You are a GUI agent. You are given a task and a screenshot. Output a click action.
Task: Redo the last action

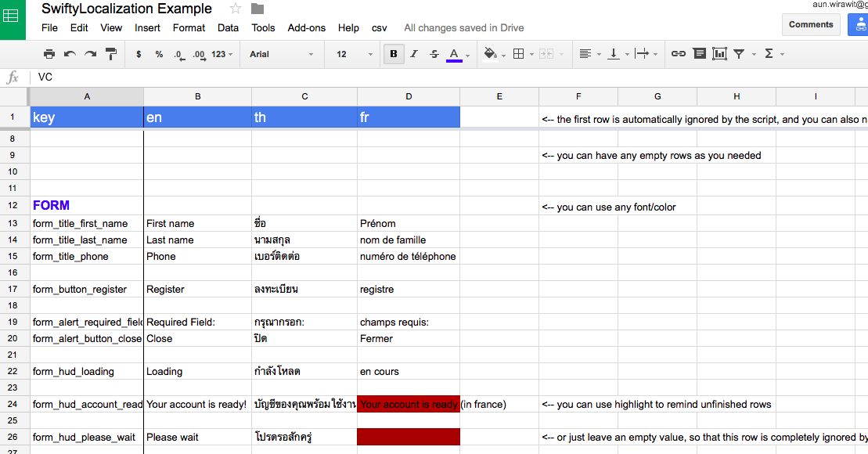90,54
